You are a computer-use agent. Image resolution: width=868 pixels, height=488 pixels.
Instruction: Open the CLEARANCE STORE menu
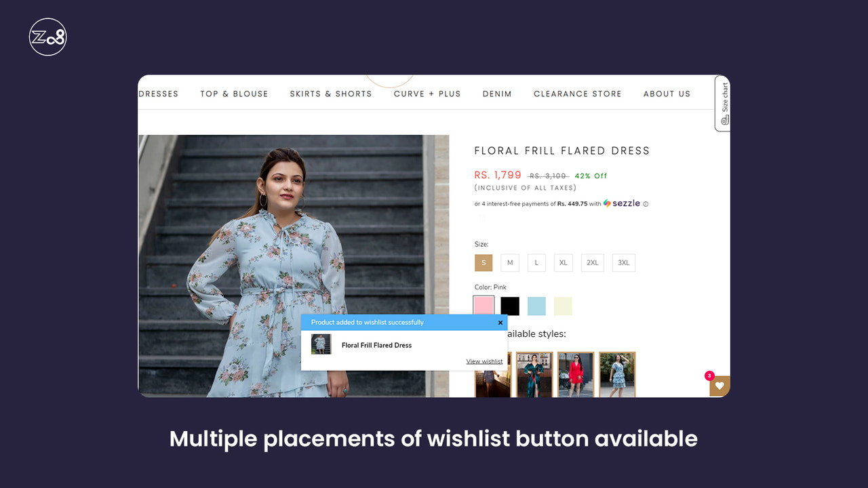[577, 94]
